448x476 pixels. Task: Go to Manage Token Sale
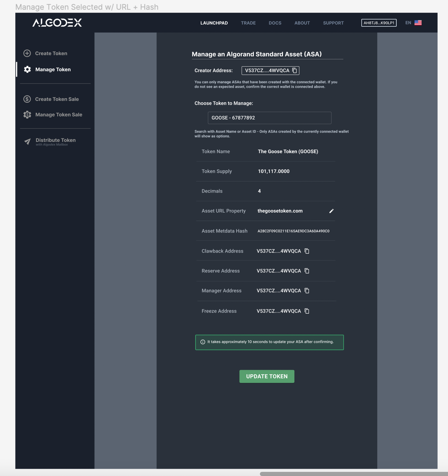[x=59, y=115]
